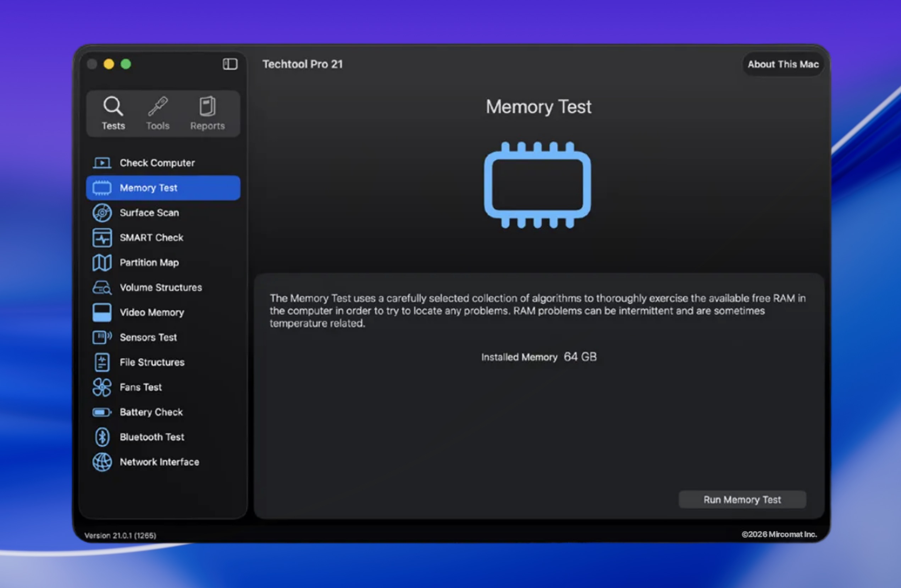Click the Memory Test heading
Image resolution: width=901 pixels, height=588 pixels.
pyautogui.click(x=538, y=107)
